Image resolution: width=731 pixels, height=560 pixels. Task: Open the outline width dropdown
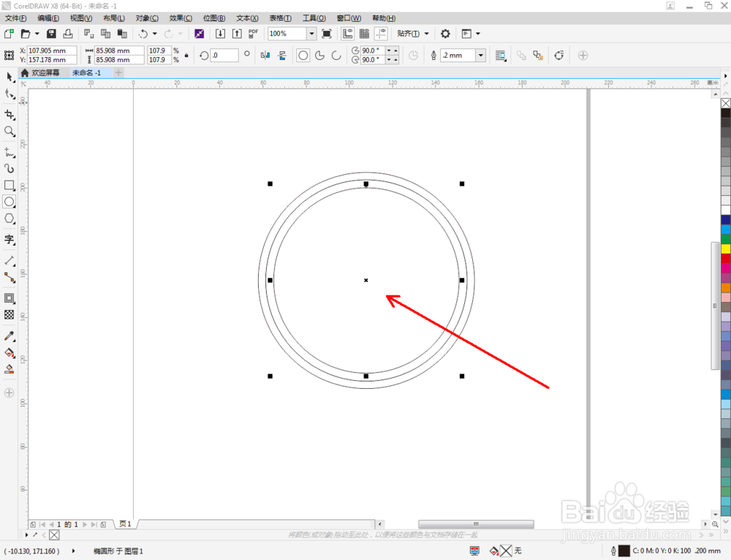tap(481, 55)
